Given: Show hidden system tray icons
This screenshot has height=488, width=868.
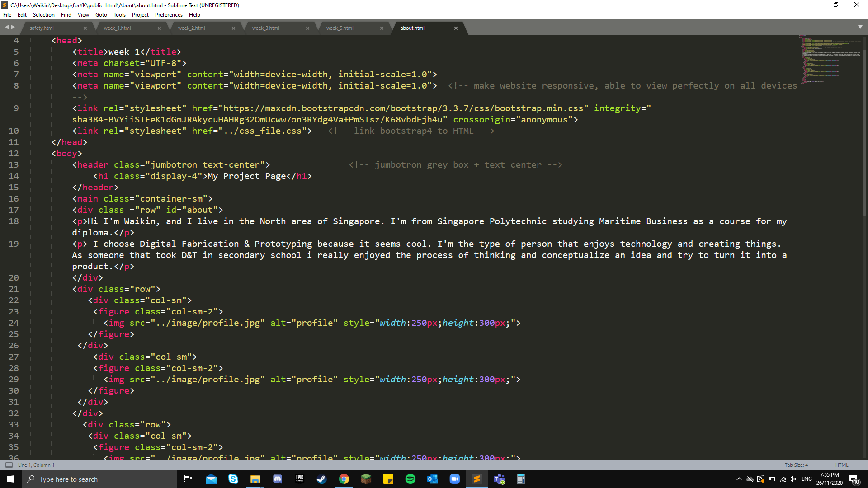Looking at the screenshot, I should click(x=739, y=479).
